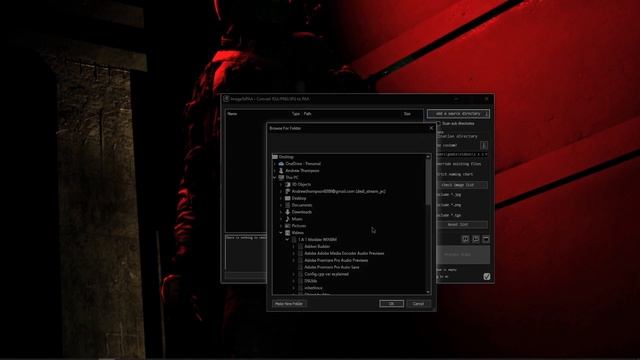
Task: Expand the 3D Objects folder
Action: [281, 184]
